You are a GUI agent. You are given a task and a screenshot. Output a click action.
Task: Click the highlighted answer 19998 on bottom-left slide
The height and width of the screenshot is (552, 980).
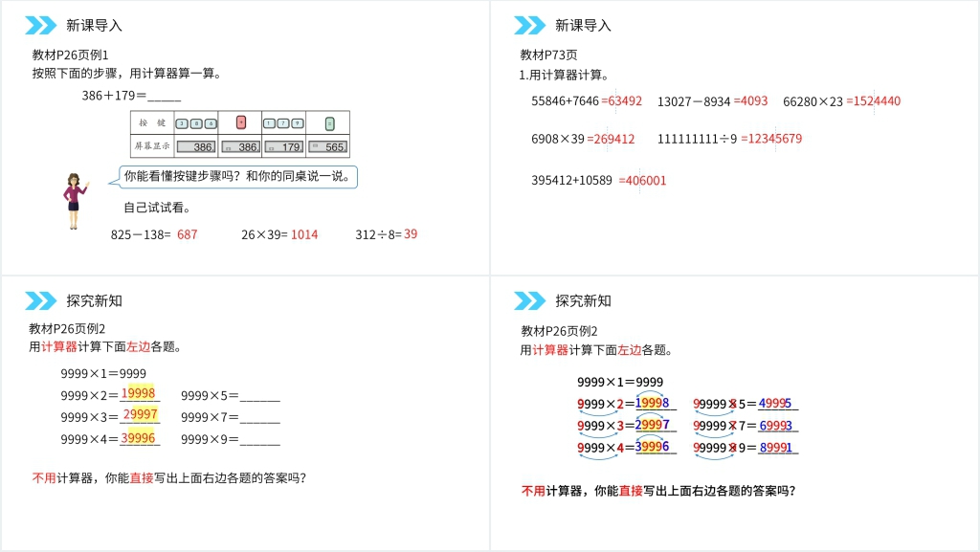click(140, 393)
